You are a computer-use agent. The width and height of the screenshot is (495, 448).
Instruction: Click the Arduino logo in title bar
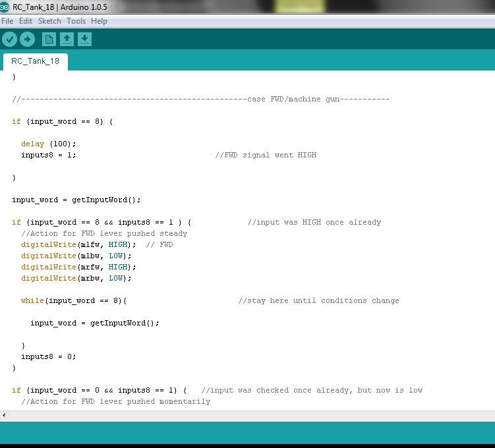tap(5, 7)
